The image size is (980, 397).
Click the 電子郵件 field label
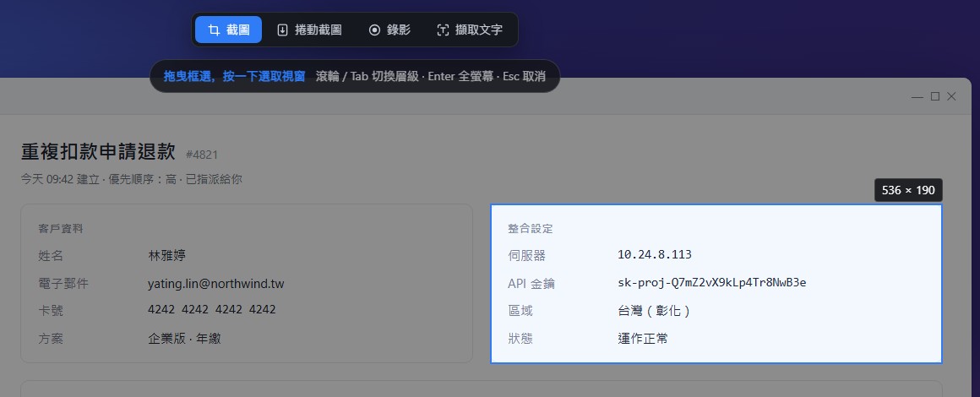pyautogui.click(x=63, y=284)
